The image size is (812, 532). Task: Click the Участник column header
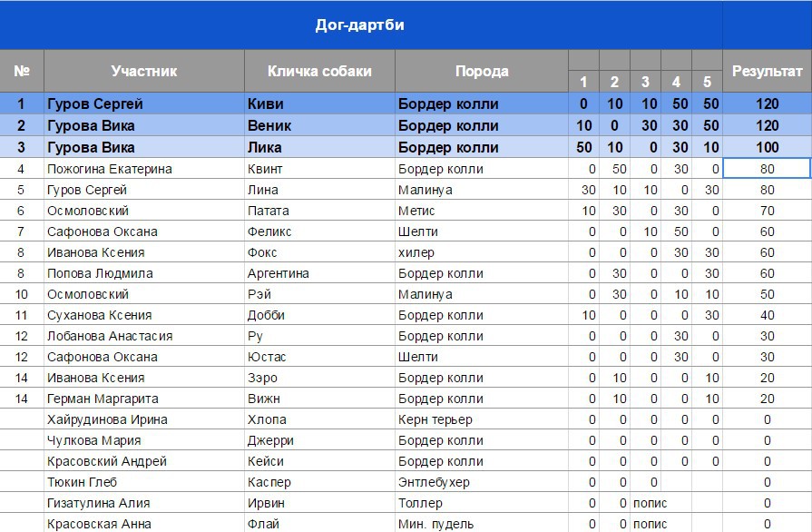coord(144,71)
